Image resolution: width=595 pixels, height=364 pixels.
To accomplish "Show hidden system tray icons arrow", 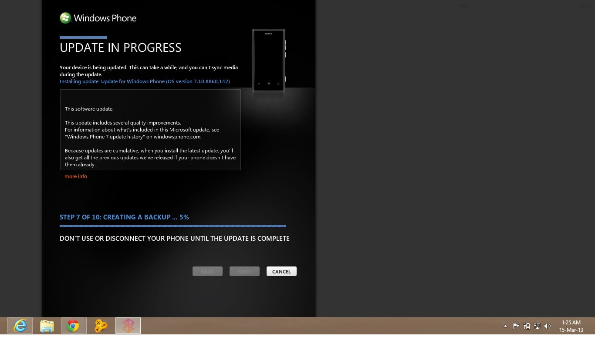I will 505,326.
